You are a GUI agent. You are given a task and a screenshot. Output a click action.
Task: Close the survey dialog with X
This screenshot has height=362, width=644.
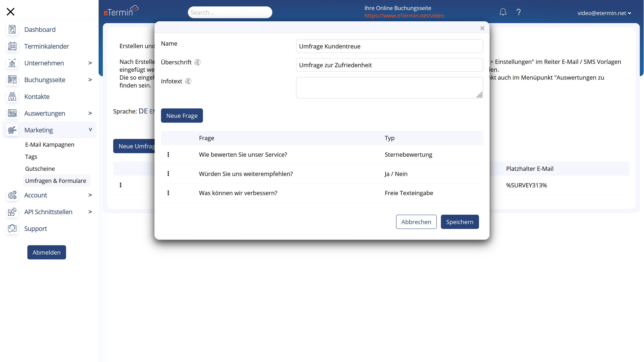tap(482, 28)
